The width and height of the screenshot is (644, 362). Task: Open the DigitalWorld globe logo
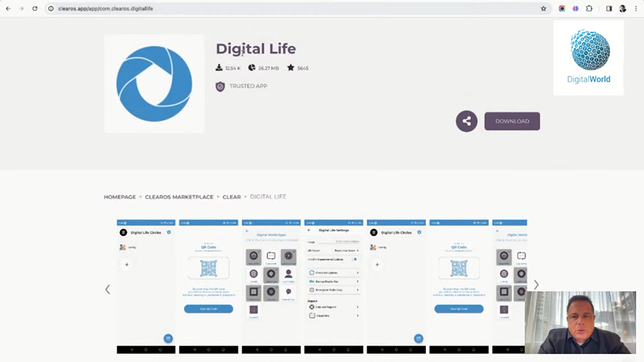(589, 56)
